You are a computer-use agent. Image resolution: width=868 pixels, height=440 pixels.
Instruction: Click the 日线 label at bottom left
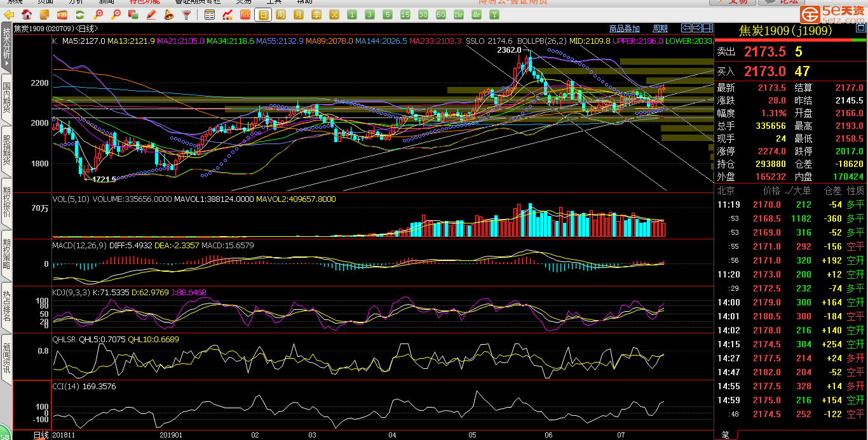click(41, 435)
